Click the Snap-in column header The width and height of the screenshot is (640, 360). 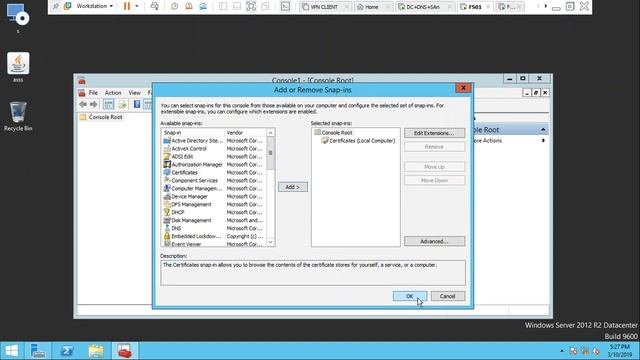click(x=193, y=133)
